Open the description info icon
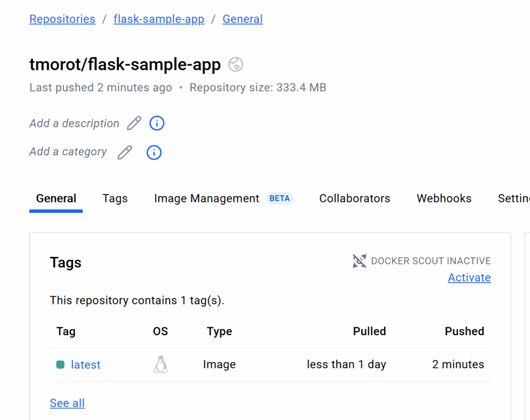This screenshot has width=530, height=420. point(157,123)
